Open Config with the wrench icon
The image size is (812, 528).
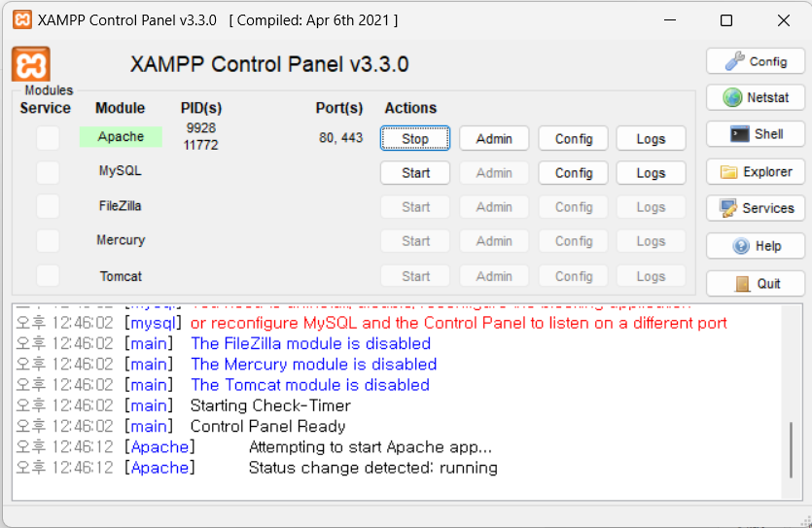756,61
